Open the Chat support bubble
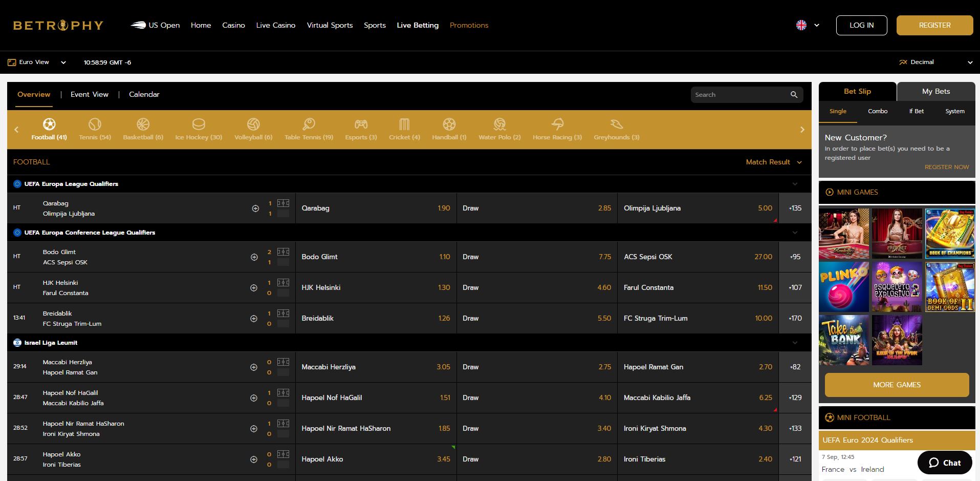This screenshot has height=481, width=980. click(x=945, y=463)
